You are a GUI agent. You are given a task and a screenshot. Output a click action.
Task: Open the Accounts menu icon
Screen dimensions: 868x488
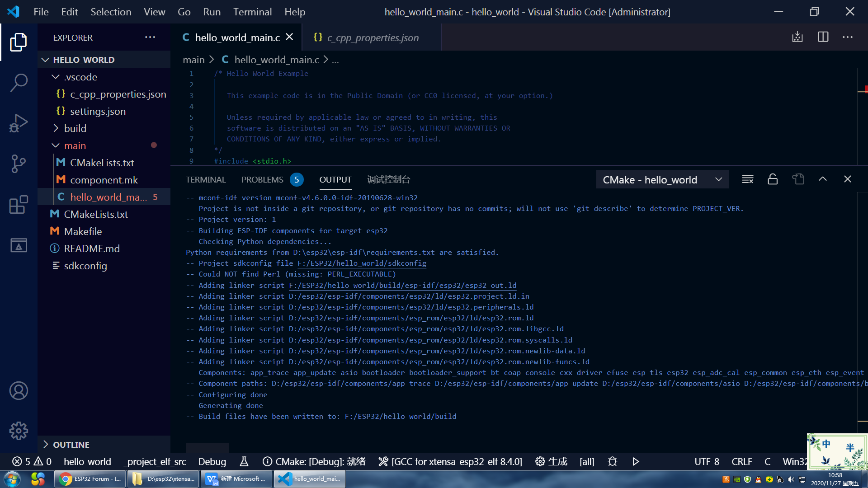(19, 391)
